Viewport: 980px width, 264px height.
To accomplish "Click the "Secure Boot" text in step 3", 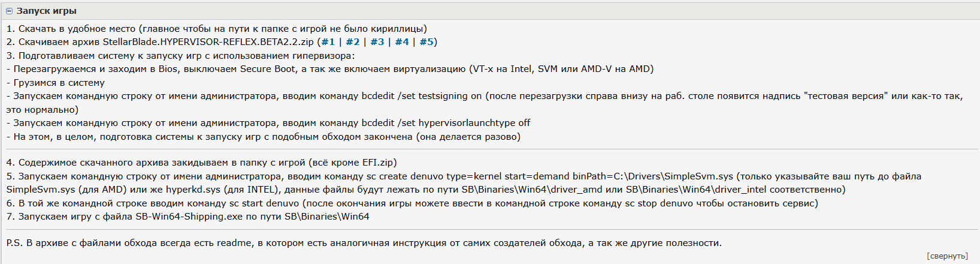I will 268,69.
